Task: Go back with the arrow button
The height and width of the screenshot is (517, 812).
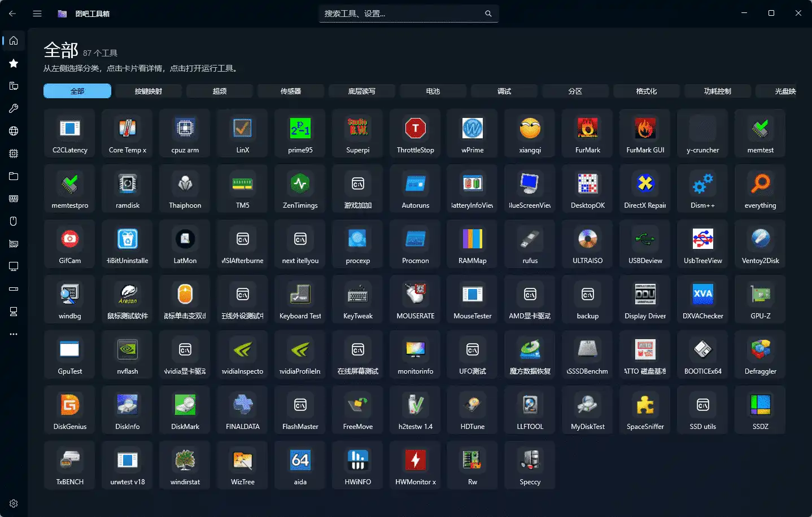Action: (x=12, y=14)
